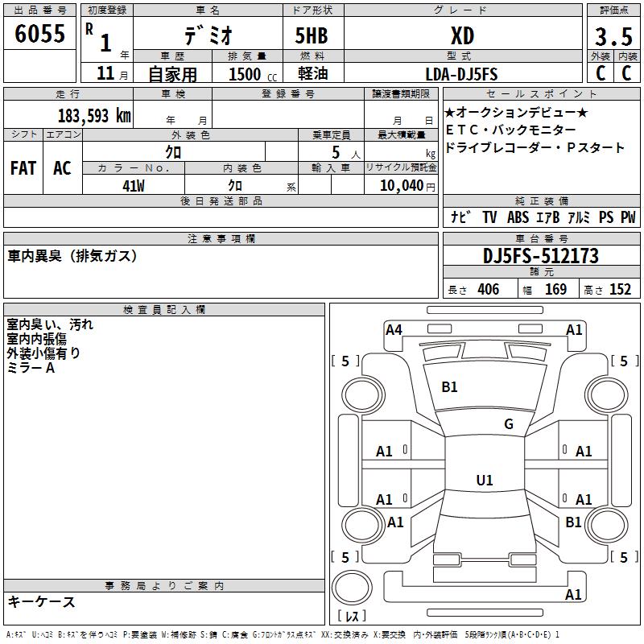This screenshot has height=644, width=644.
Task: Click the TV equipment label
Action: [489, 217]
